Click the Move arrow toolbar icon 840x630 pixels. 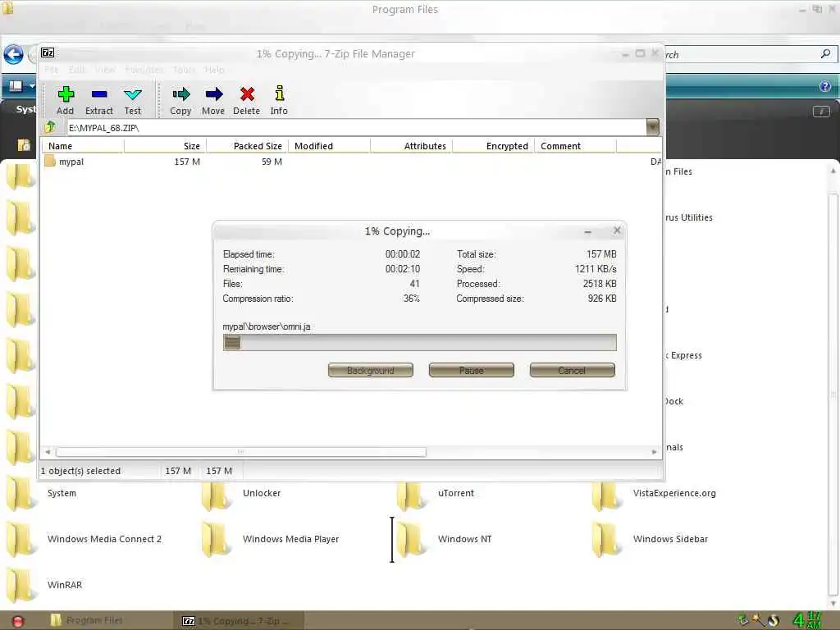click(x=213, y=94)
